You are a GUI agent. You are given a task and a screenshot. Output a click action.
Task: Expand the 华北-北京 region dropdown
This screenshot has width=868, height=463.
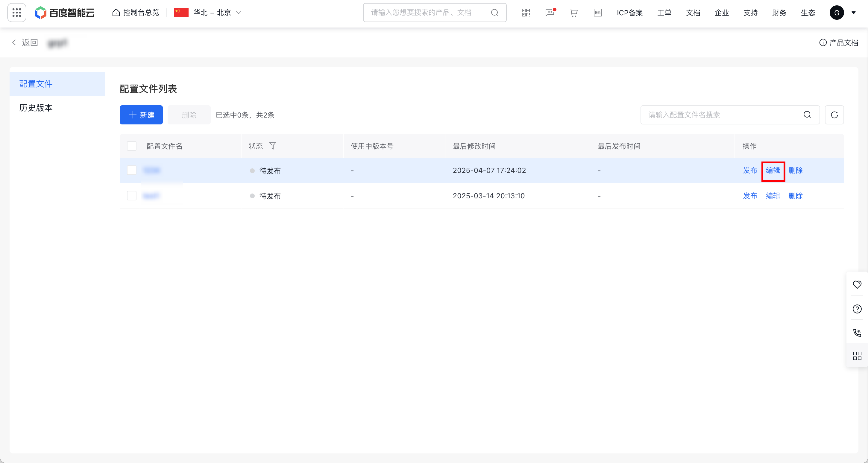212,13
